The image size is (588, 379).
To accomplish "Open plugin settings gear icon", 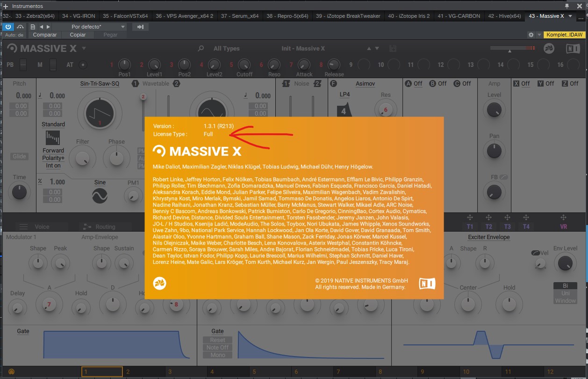I will click(x=531, y=35).
